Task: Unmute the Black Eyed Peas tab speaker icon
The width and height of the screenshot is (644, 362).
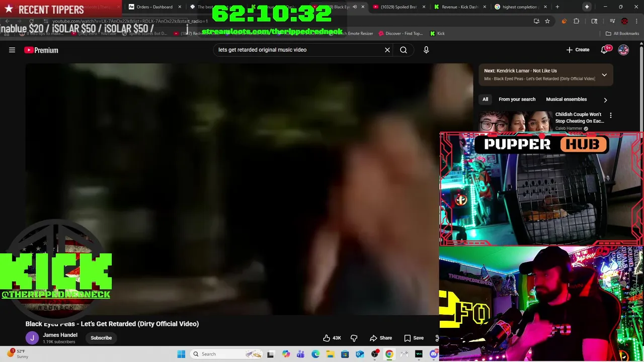Action: click(x=355, y=7)
